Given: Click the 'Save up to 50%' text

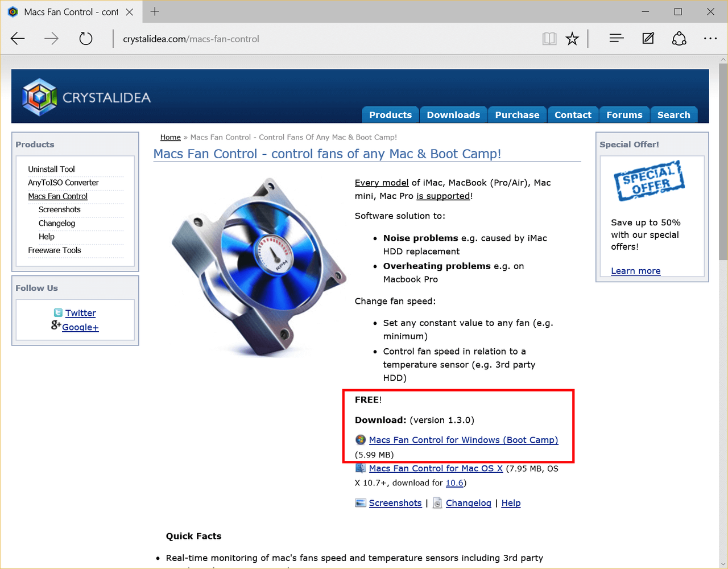Looking at the screenshot, I should click(x=646, y=222).
